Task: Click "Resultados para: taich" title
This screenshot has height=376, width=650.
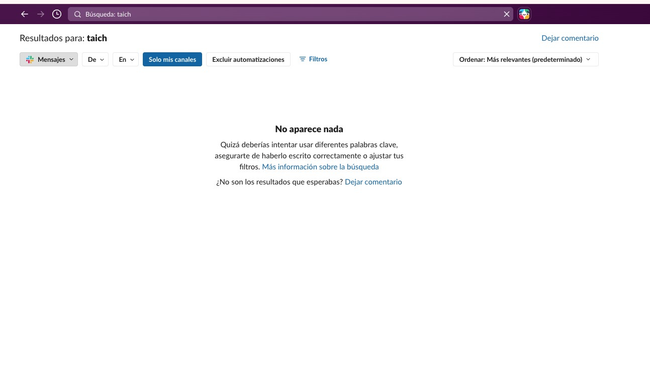Action: click(63, 38)
